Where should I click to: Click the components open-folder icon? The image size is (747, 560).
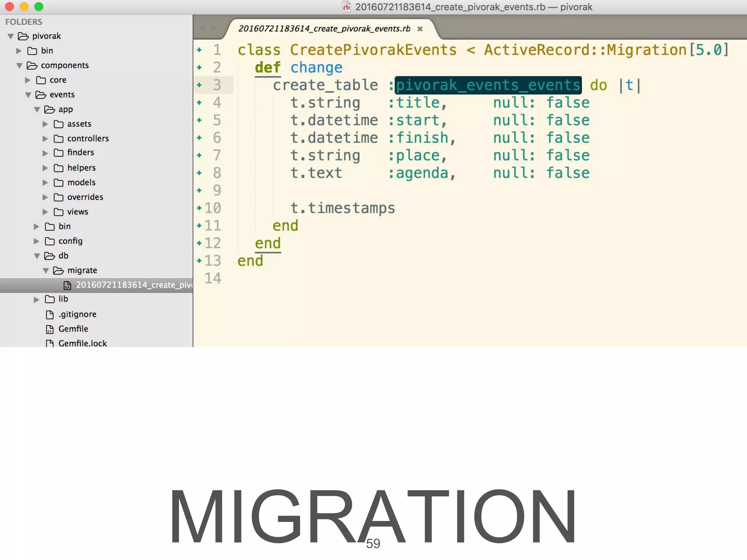(32, 65)
